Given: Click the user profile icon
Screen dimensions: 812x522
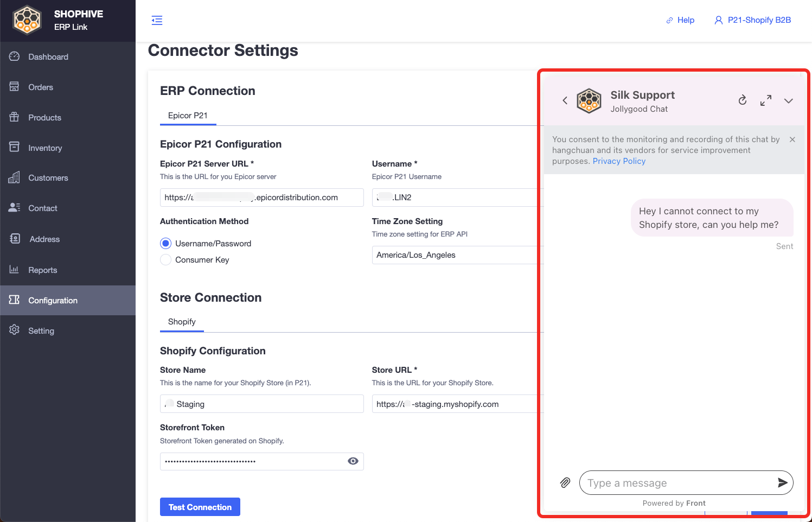Looking at the screenshot, I should coord(719,21).
